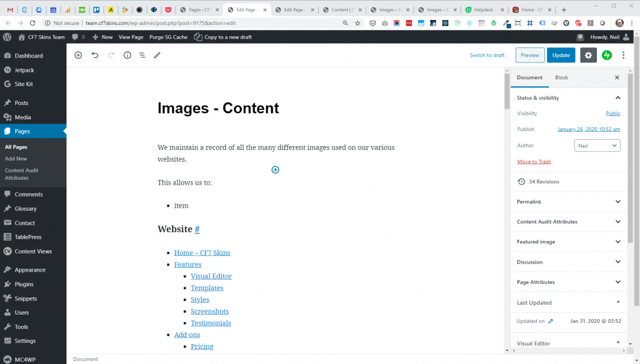The width and height of the screenshot is (640, 364).
Task: Click inline add block plus in content
Action: pos(275,170)
